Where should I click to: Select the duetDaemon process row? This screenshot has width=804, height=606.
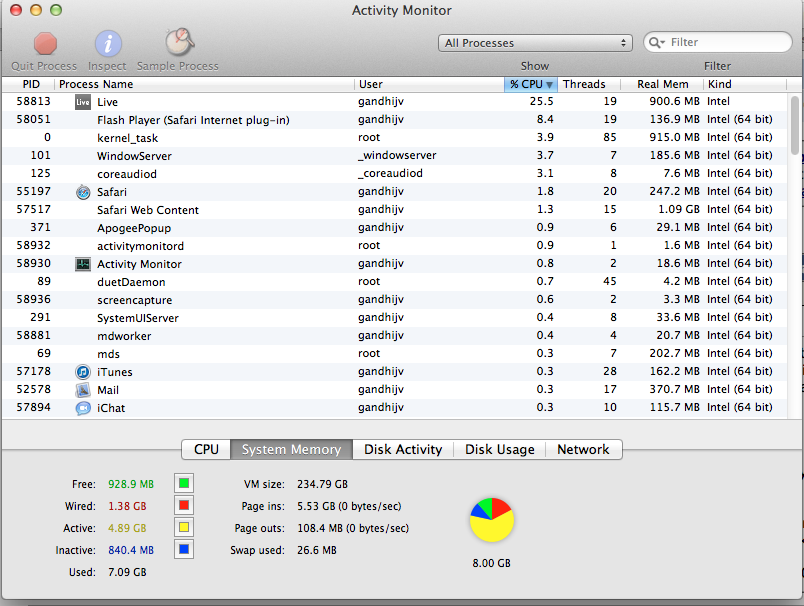[395, 282]
